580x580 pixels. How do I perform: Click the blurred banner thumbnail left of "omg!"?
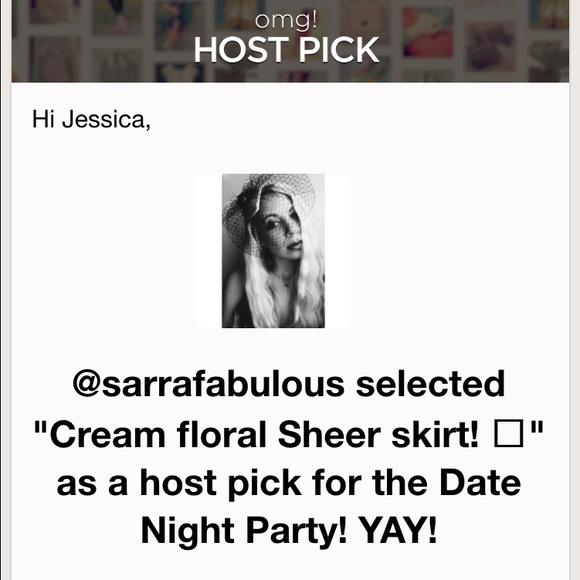coord(179,25)
